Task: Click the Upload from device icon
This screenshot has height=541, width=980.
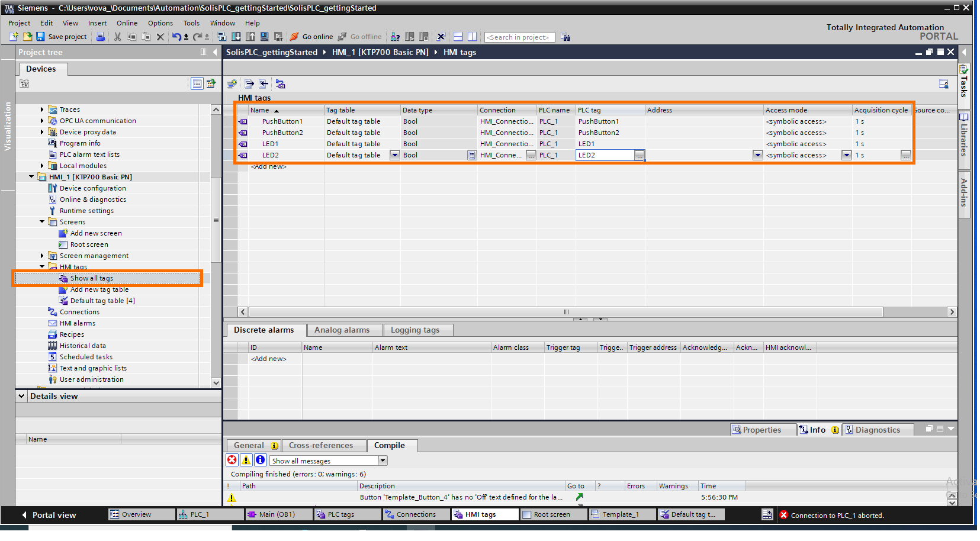Action: coord(250,37)
